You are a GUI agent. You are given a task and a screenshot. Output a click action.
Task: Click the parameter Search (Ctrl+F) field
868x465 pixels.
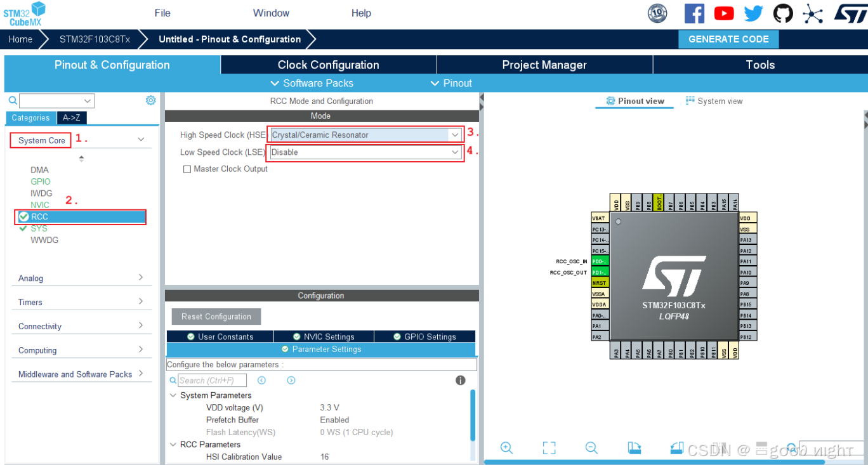[x=212, y=381]
